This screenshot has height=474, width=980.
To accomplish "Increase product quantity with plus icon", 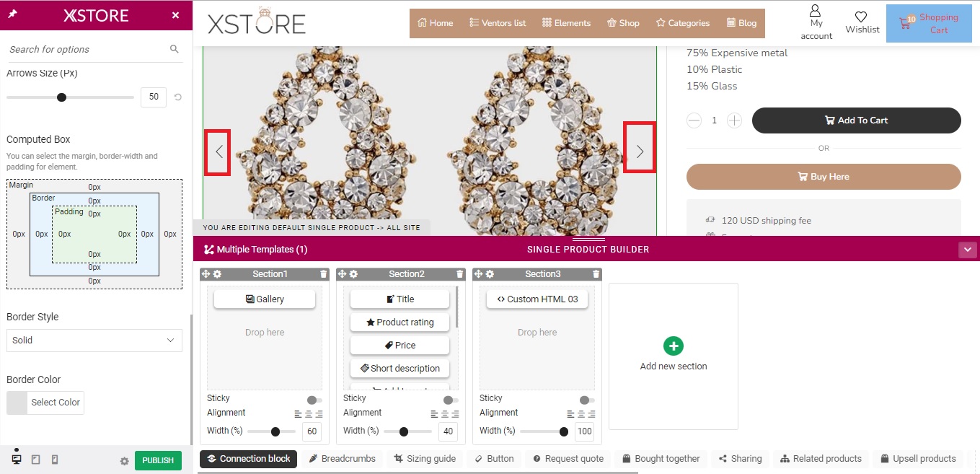I will coord(734,120).
